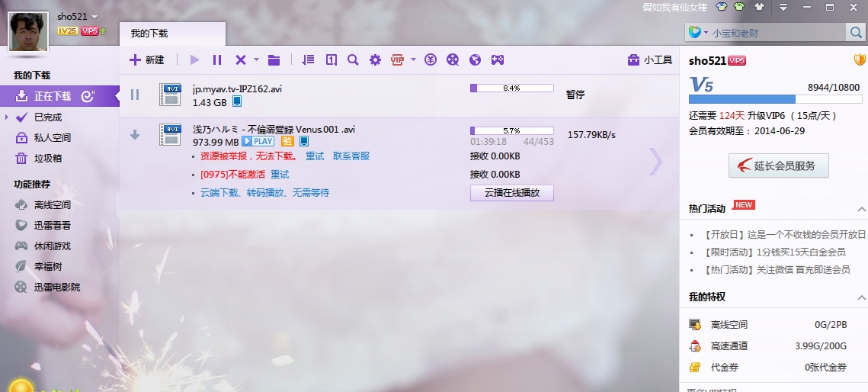This screenshot has width=868, height=392.
Task: Collapse the 热门活动 section
Action: [861, 209]
